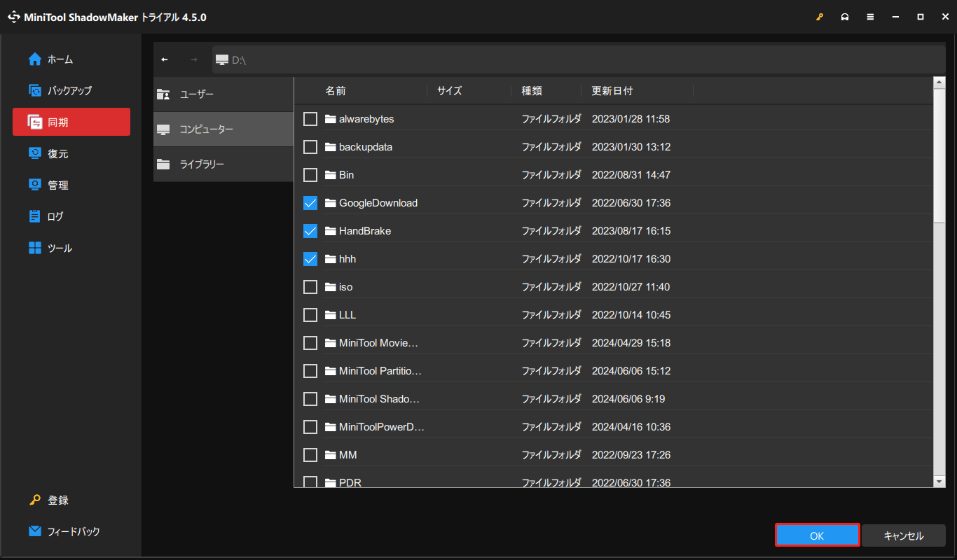
Task: Tick the Bin folder checkbox
Action: point(310,175)
